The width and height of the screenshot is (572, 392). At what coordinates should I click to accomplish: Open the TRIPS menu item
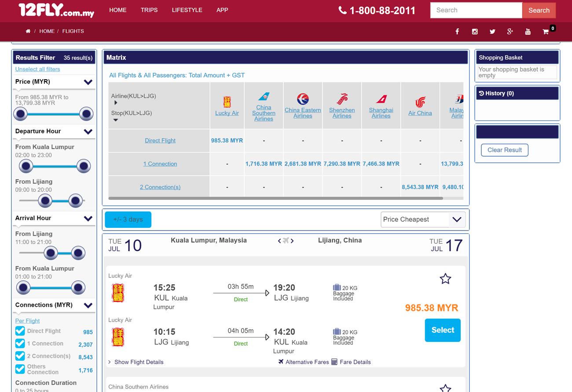(x=149, y=10)
